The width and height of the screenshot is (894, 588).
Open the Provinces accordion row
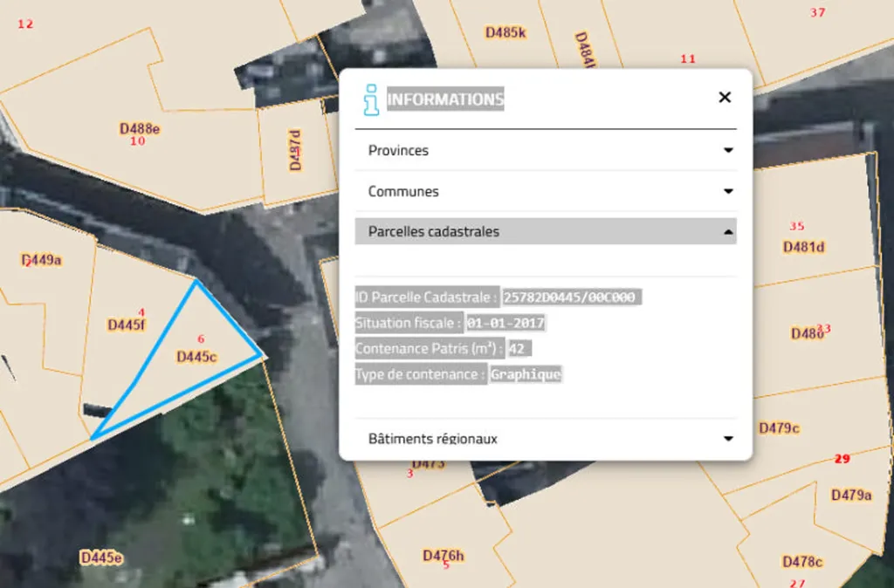[546, 150]
